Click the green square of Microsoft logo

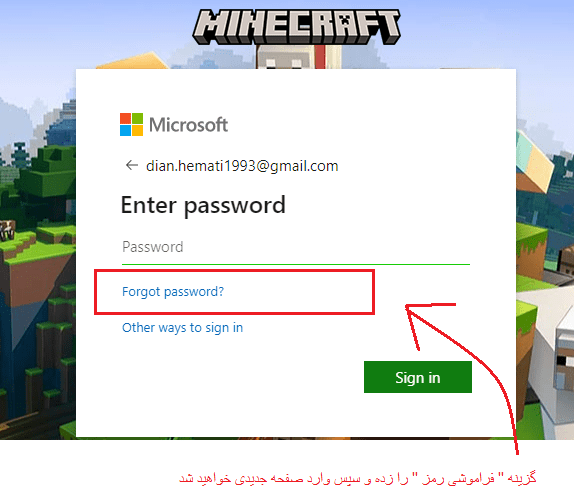[x=137, y=118]
